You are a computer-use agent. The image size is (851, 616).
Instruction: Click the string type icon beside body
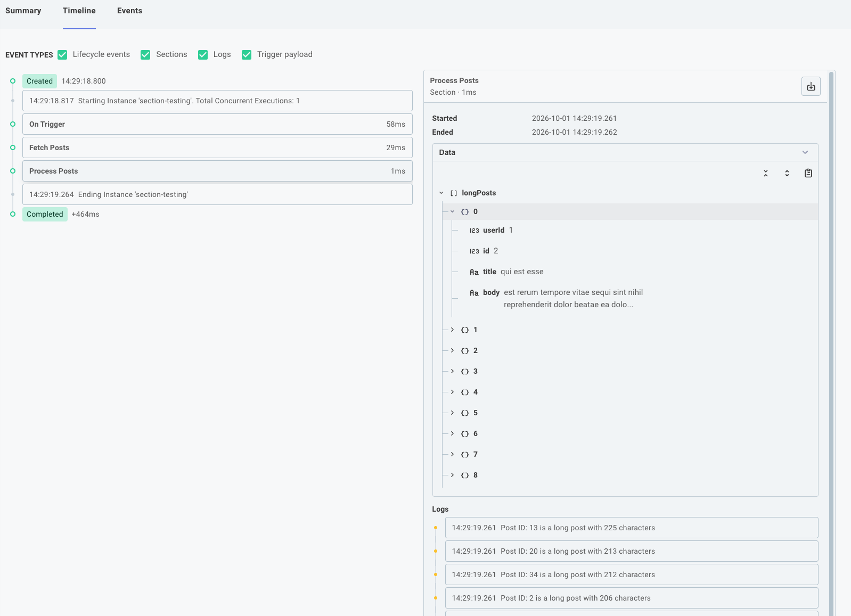click(x=474, y=293)
